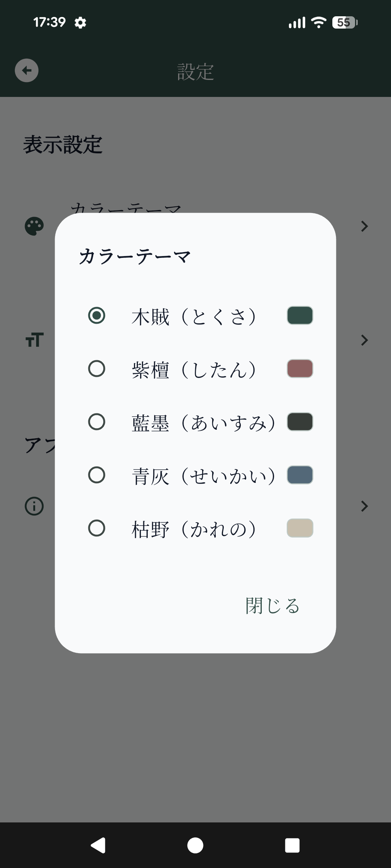
Task: Select the 木賊（とくさ） radio button
Action: pos(97,315)
